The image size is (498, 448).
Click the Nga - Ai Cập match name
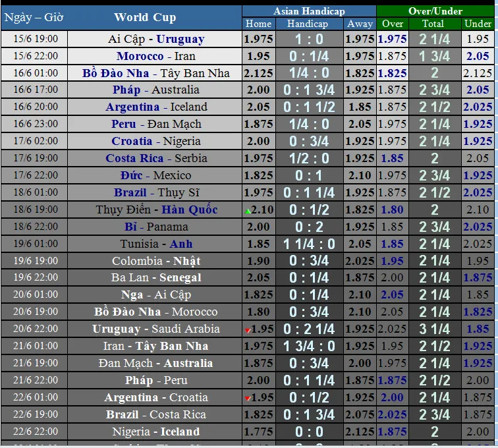(156, 295)
